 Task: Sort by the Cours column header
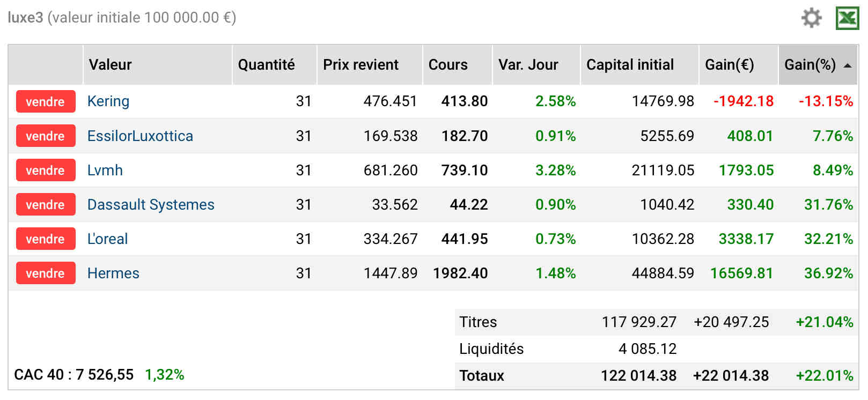tap(458, 65)
